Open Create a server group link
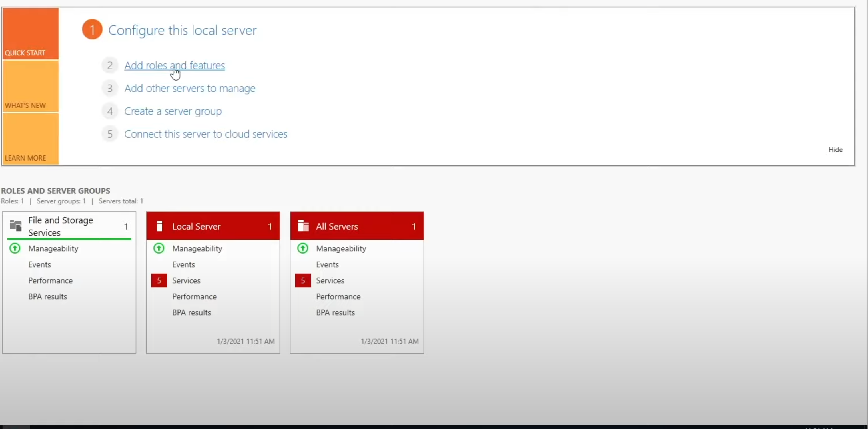 (173, 111)
